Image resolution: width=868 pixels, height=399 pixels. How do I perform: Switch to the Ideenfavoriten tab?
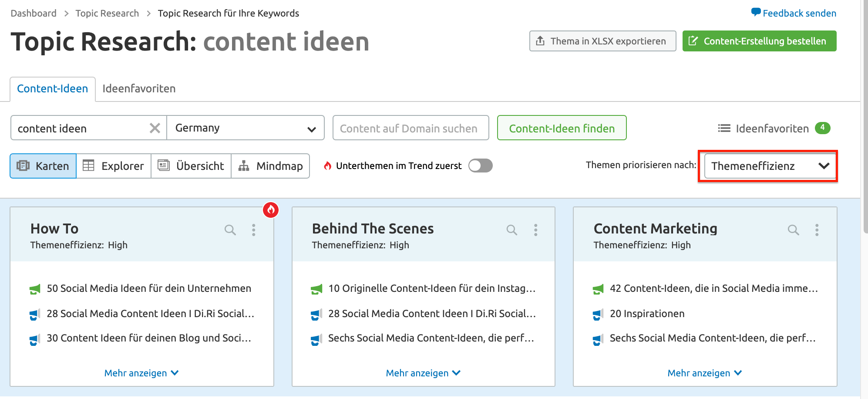pyautogui.click(x=139, y=89)
